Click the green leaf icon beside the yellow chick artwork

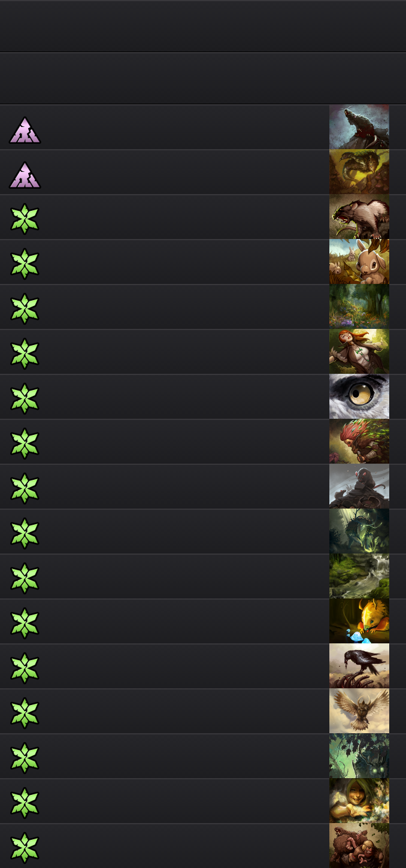[x=25, y=623]
